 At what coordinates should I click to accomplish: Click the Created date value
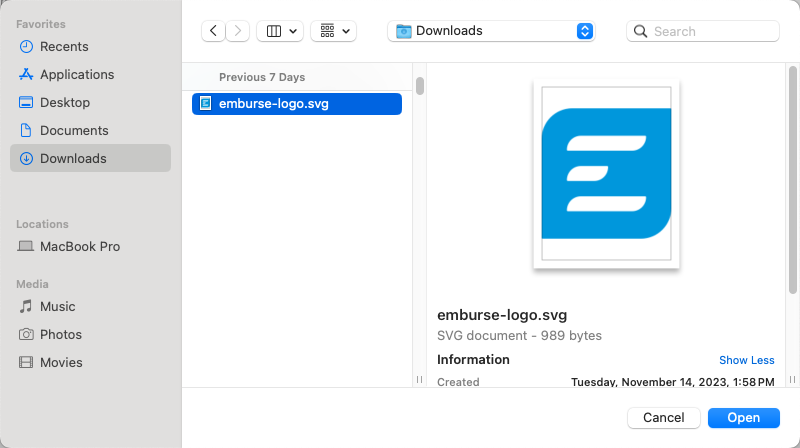coord(672,382)
